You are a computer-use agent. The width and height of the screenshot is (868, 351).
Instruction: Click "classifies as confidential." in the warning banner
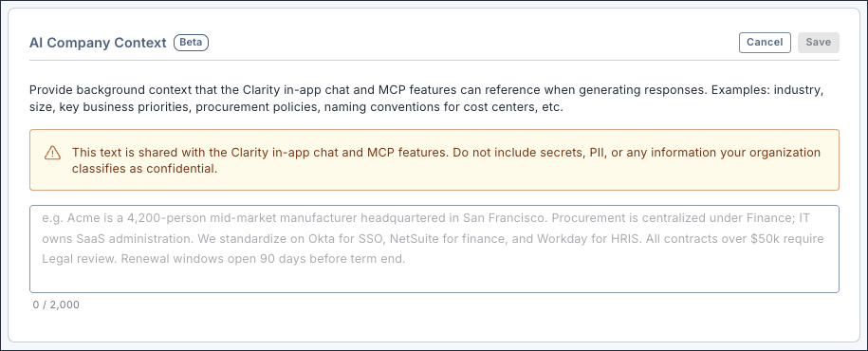coord(144,169)
